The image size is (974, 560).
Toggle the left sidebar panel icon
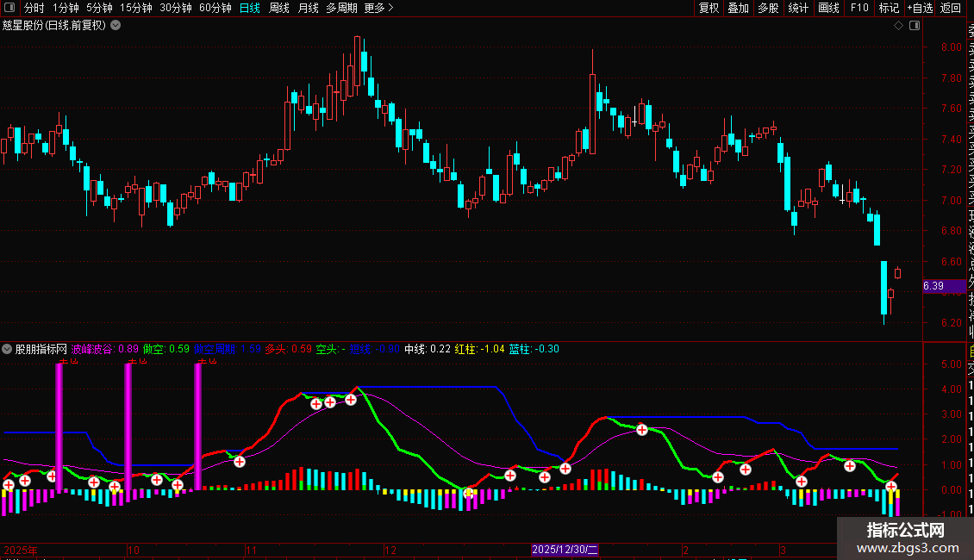click(x=9, y=8)
